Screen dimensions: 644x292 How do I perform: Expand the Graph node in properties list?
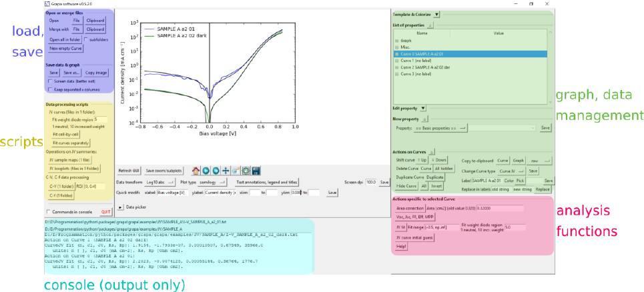point(398,40)
